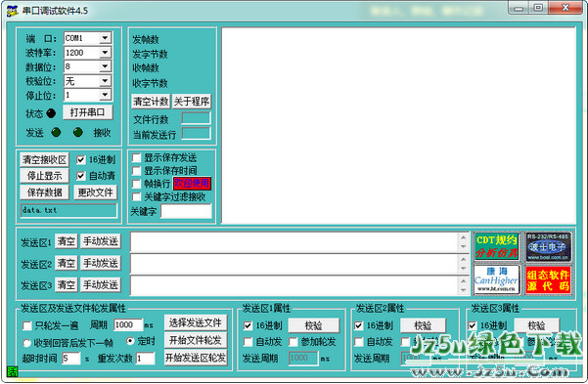Enable the 显示保存发送 checkbox
Screen dimensions: 588x384
(x=137, y=157)
